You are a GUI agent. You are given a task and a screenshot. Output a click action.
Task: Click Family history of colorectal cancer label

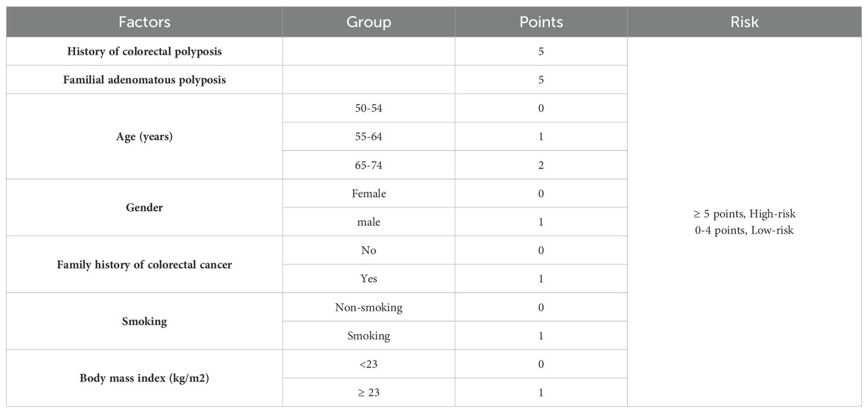tap(144, 264)
